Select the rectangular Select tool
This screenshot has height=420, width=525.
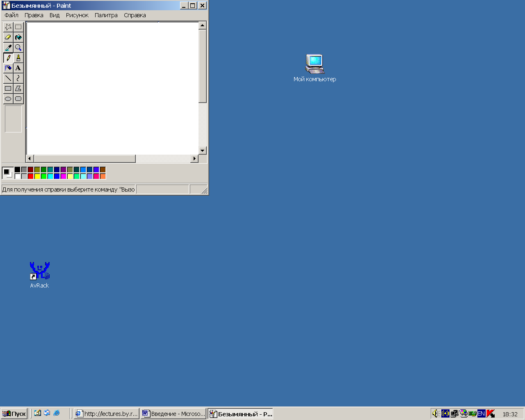[x=18, y=27]
